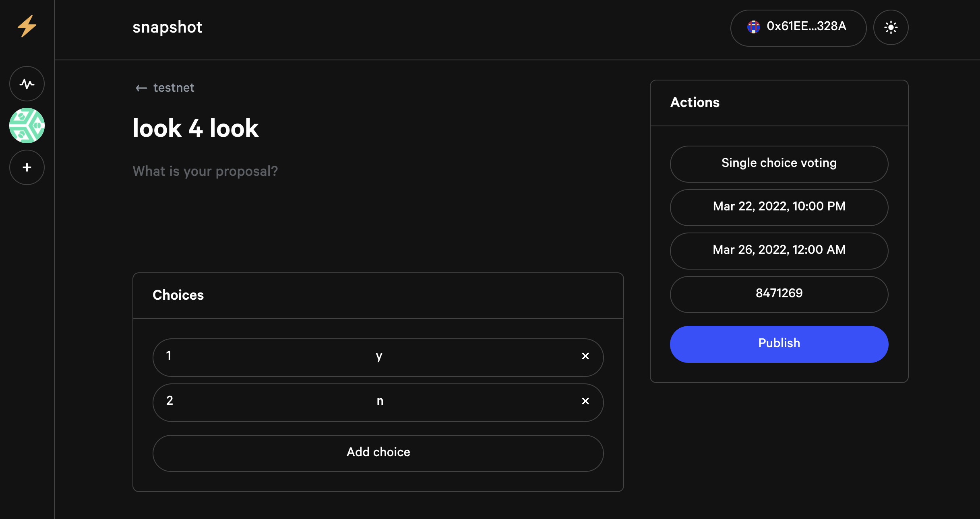Click the plus icon to create a space

pos(27,167)
